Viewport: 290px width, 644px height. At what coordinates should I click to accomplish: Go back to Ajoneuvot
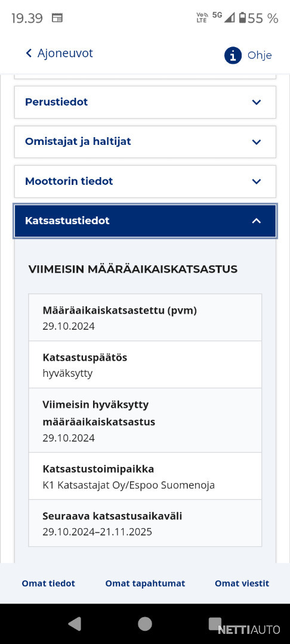[x=60, y=53]
